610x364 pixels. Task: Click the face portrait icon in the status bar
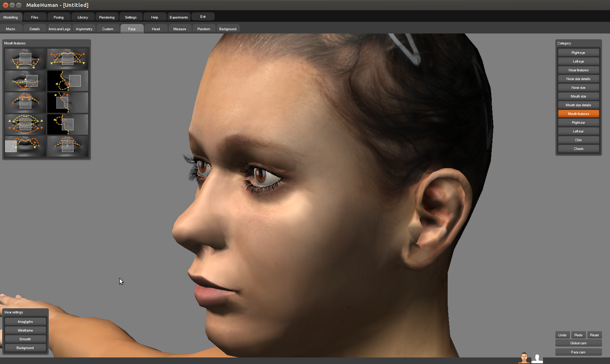524,358
